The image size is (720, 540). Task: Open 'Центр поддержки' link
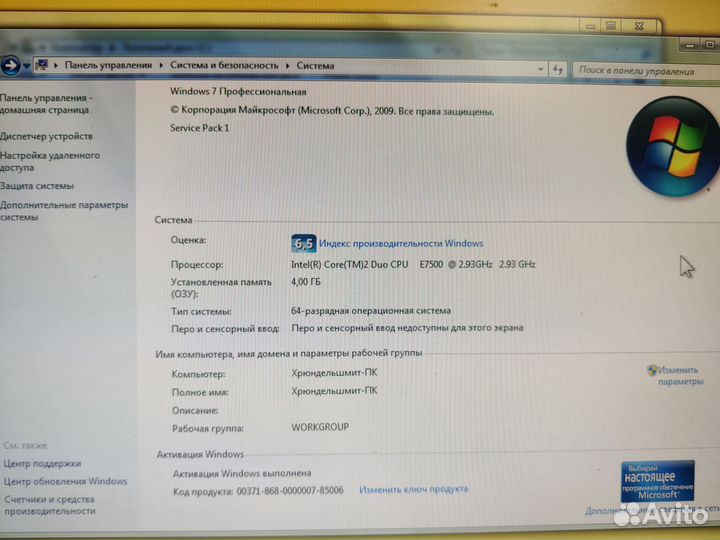(x=42, y=463)
